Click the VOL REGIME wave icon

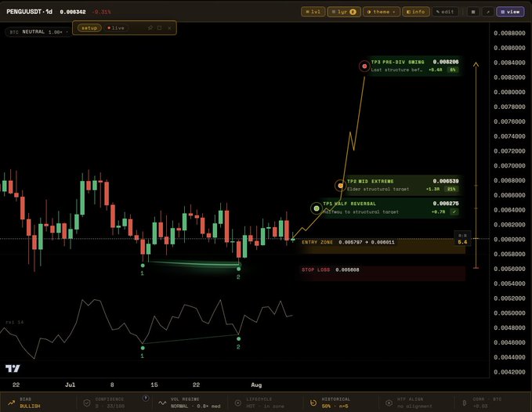[162, 403]
